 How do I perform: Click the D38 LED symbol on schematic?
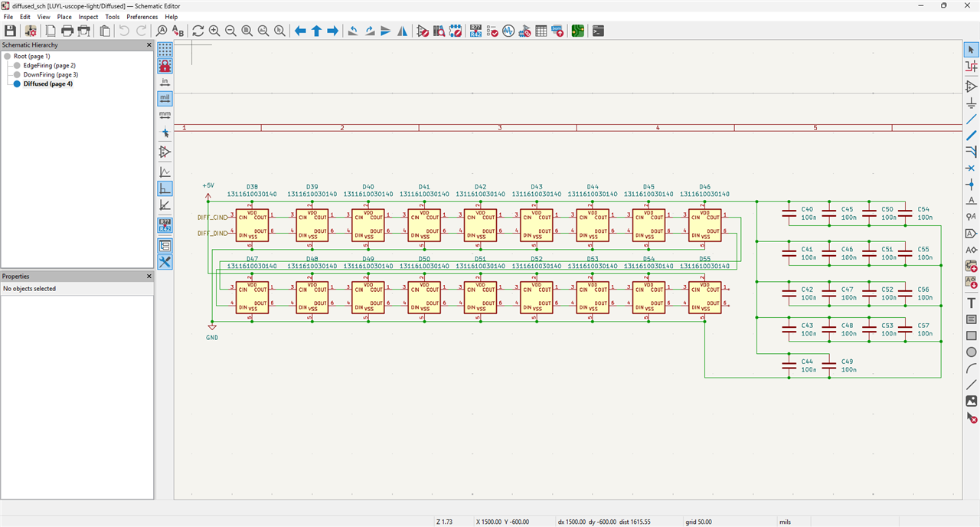pos(252,225)
